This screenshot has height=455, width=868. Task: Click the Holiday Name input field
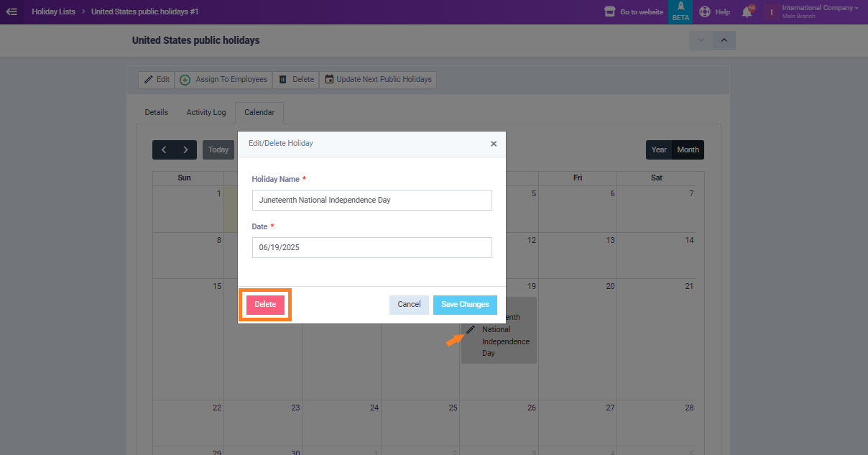[x=372, y=200]
